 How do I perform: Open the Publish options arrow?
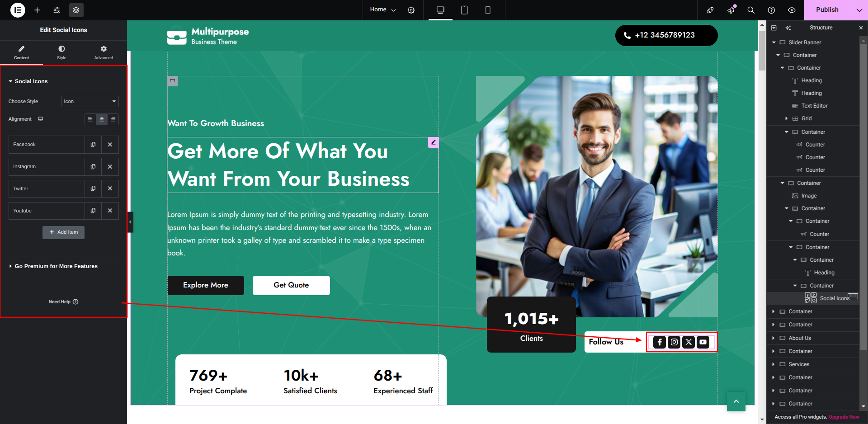click(859, 10)
